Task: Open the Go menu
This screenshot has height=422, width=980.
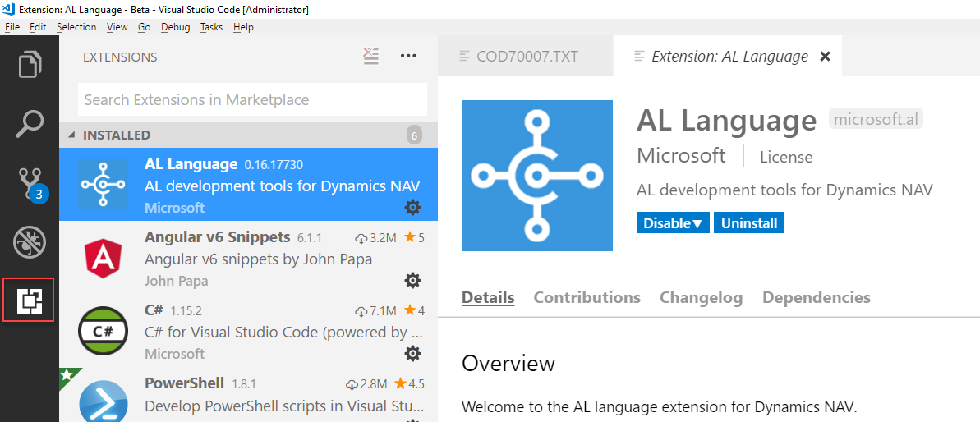Action: (x=145, y=27)
